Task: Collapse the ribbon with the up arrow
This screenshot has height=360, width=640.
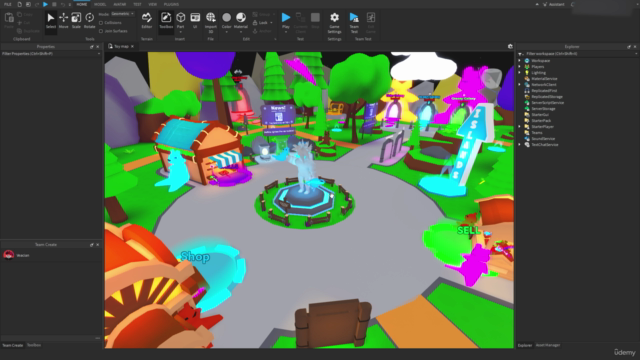Action: pyautogui.click(x=537, y=4)
